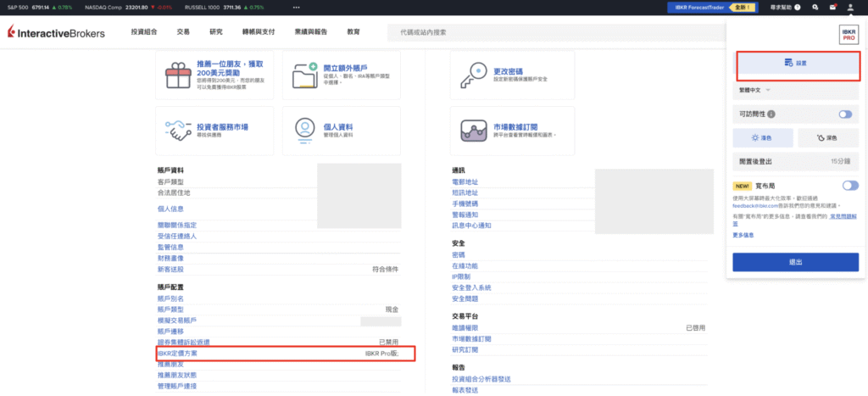868x396 pixels.
Task: Enable the 寬布局 wide layout switch
Action: [849, 186]
